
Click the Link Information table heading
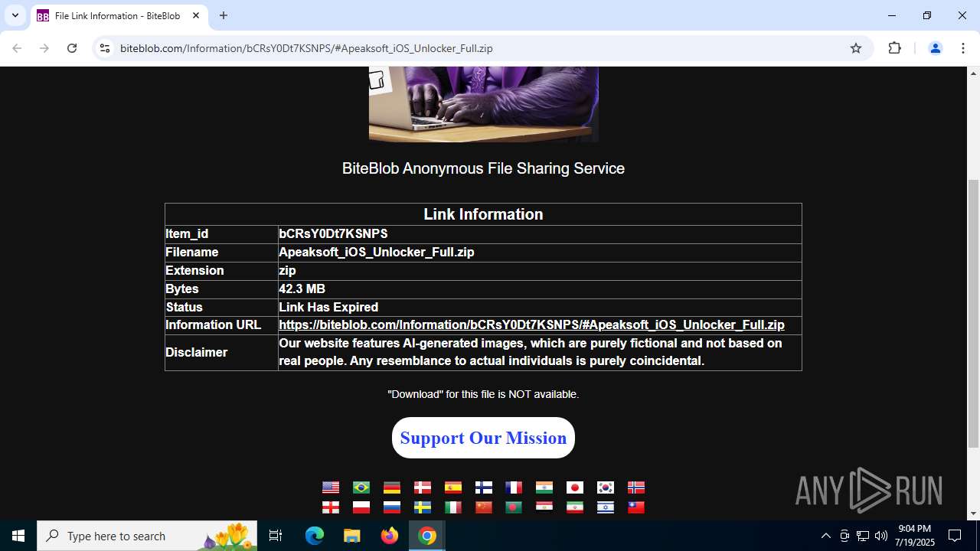pos(483,214)
